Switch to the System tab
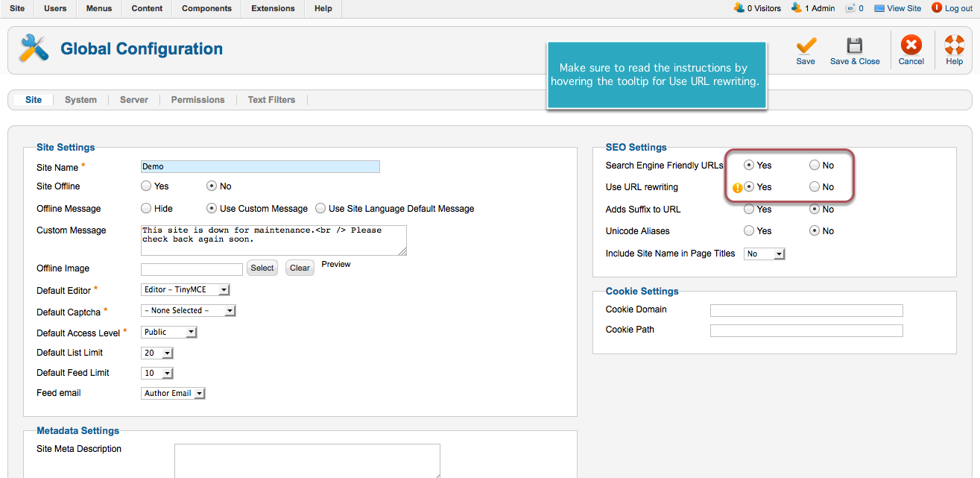Image resolution: width=980 pixels, height=478 pixels. (80, 99)
